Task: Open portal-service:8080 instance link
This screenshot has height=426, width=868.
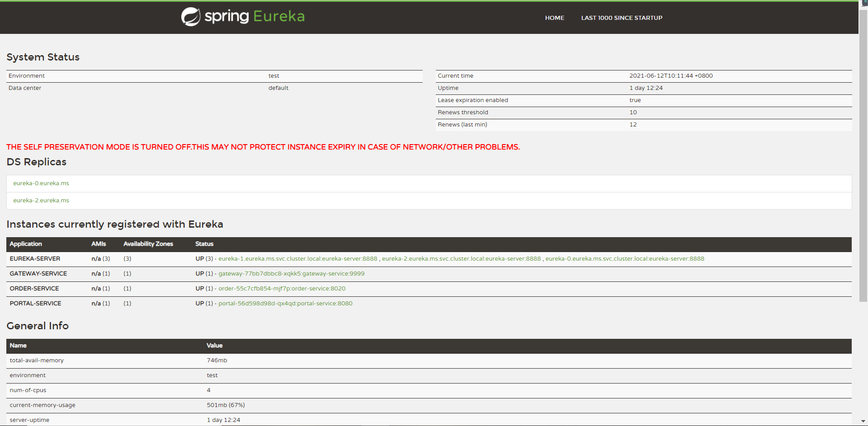Action: (x=285, y=304)
